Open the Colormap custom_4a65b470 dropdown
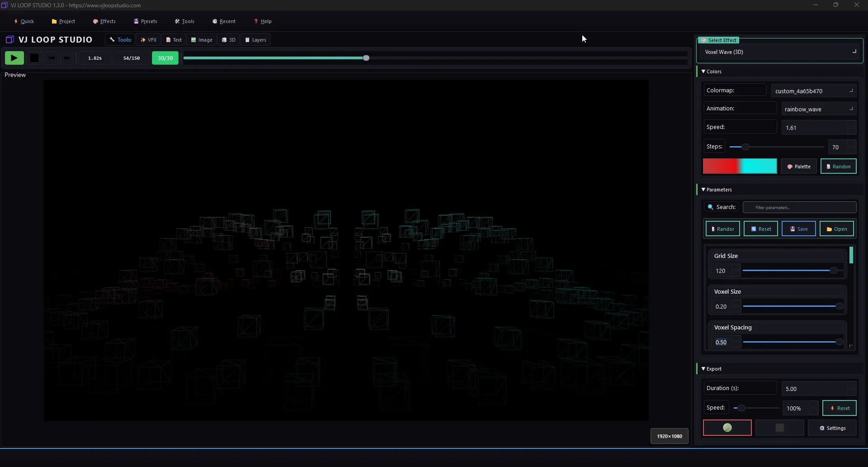The image size is (868, 467). (x=814, y=91)
